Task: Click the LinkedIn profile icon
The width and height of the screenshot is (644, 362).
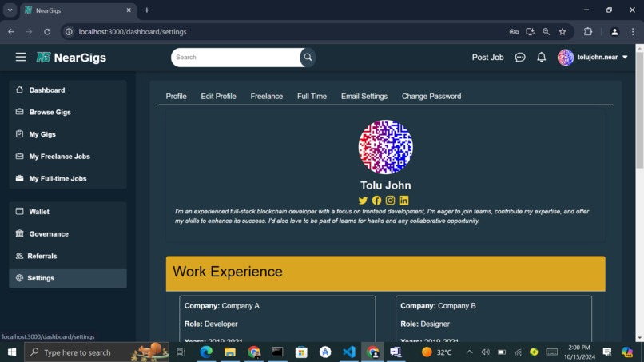Action: pyautogui.click(x=403, y=200)
